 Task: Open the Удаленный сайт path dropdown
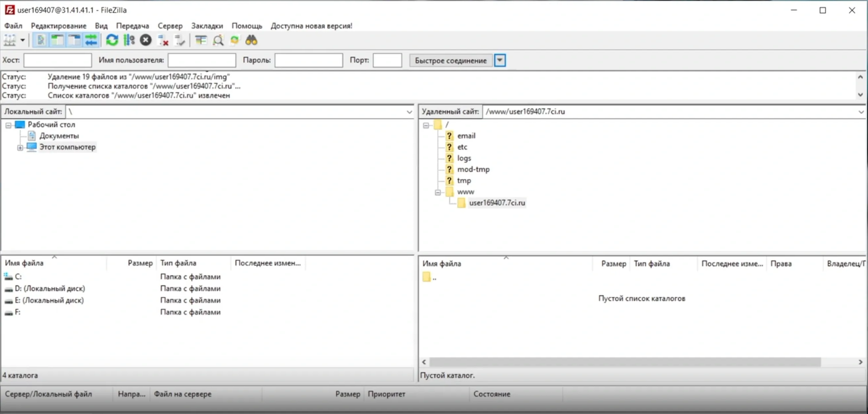point(861,112)
